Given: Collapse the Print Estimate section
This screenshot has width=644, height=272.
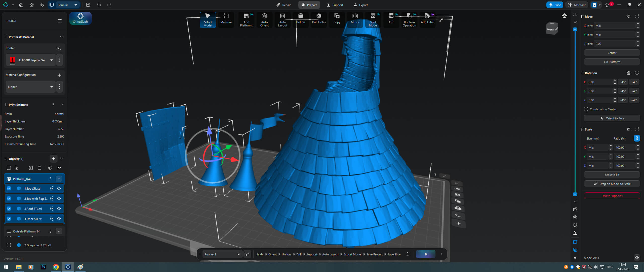Looking at the screenshot, I should 62,105.
